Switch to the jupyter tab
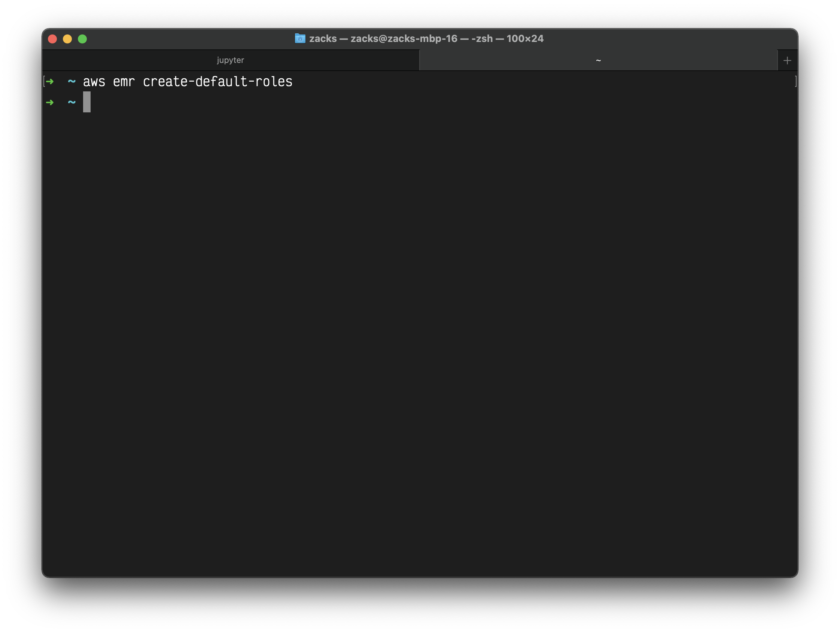The image size is (840, 633). pyautogui.click(x=230, y=60)
